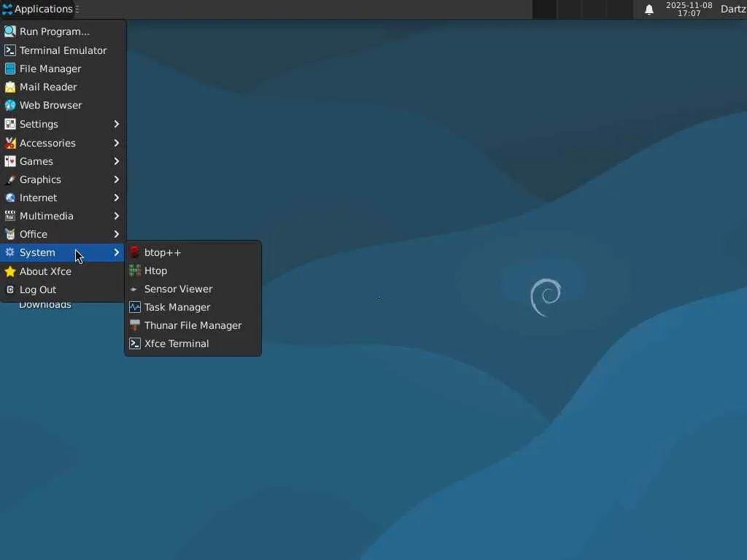
Task: Expand the Accessories submenu arrow
Action: coord(116,143)
